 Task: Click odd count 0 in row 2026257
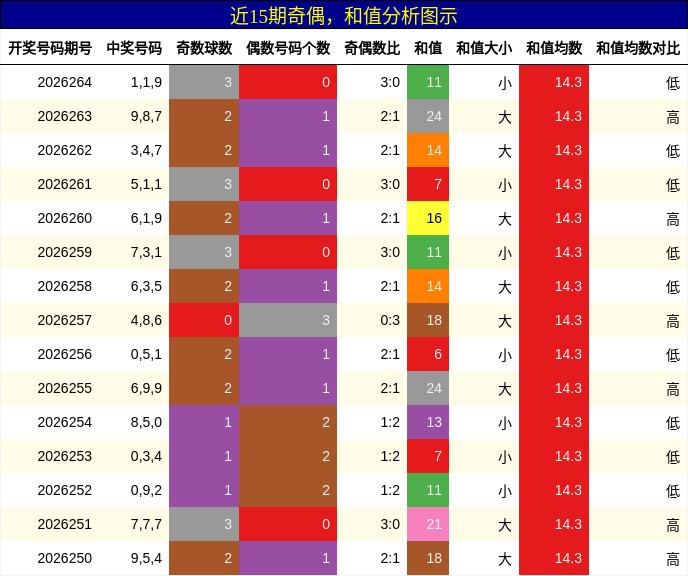204,320
